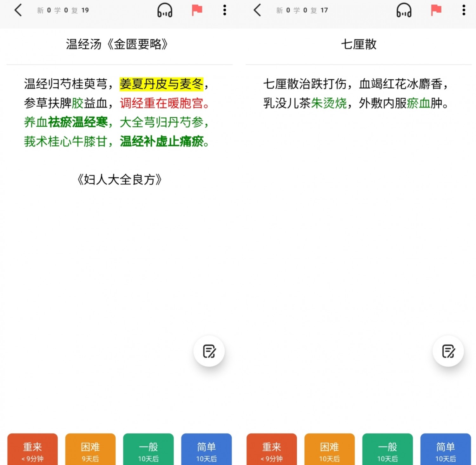Tap the red text 调经重在暖胞宫

tap(162, 103)
